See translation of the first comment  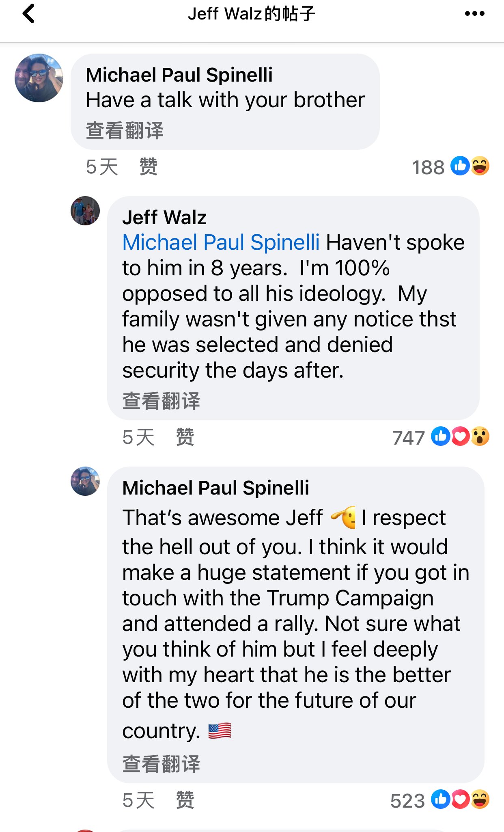(x=125, y=131)
